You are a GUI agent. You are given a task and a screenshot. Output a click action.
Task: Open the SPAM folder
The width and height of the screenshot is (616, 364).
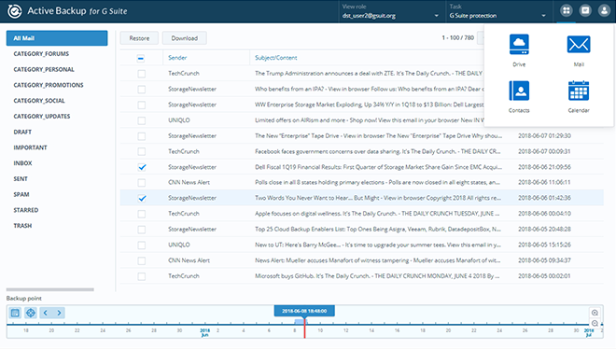pyautogui.click(x=21, y=195)
